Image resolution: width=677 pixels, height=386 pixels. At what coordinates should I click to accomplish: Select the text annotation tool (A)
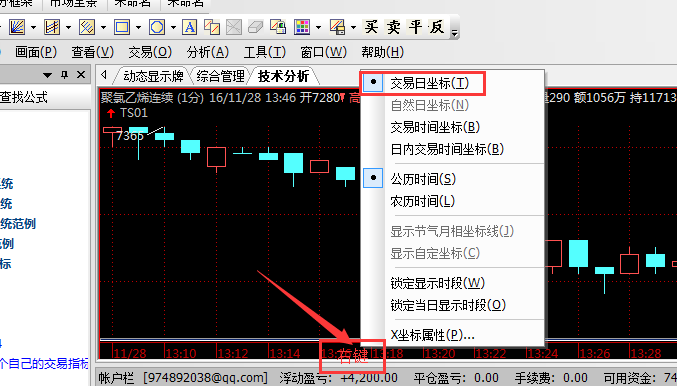tap(189, 27)
